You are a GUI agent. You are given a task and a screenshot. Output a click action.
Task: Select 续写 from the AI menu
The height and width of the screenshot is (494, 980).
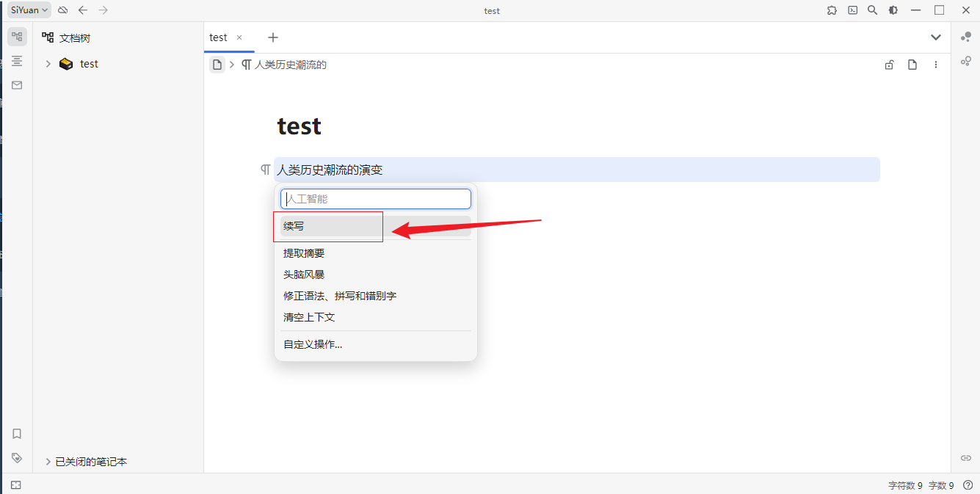pyautogui.click(x=294, y=226)
